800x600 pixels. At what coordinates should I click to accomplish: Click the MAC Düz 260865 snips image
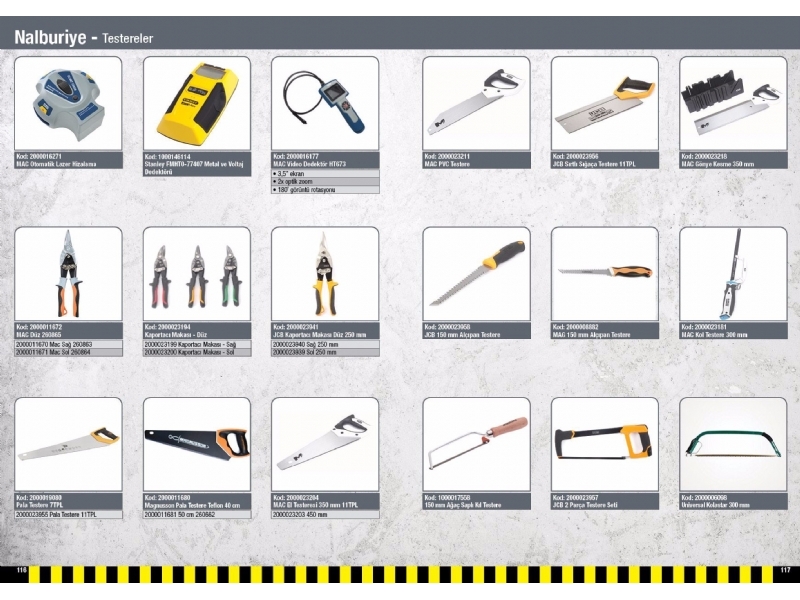[68, 274]
